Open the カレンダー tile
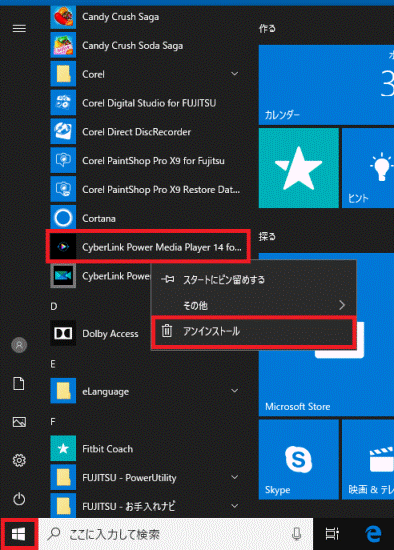 coord(326,85)
